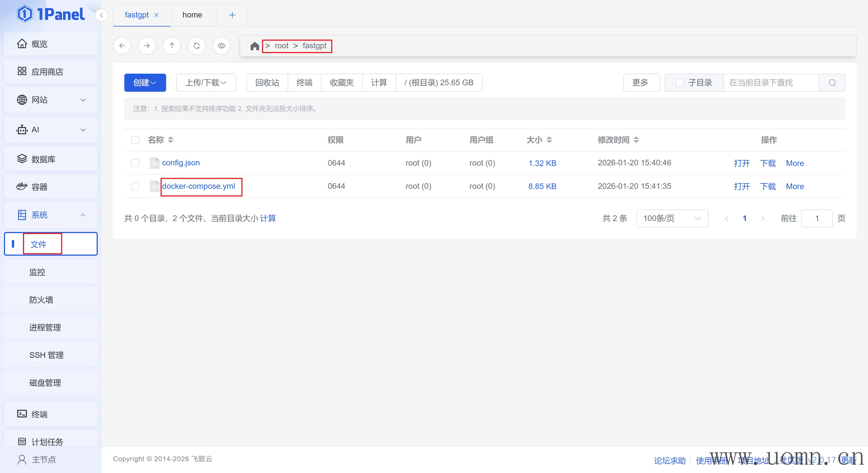The height and width of the screenshot is (473, 868).
Task: Select the docker-compose.yml row checkbox
Action: (135, 186)
